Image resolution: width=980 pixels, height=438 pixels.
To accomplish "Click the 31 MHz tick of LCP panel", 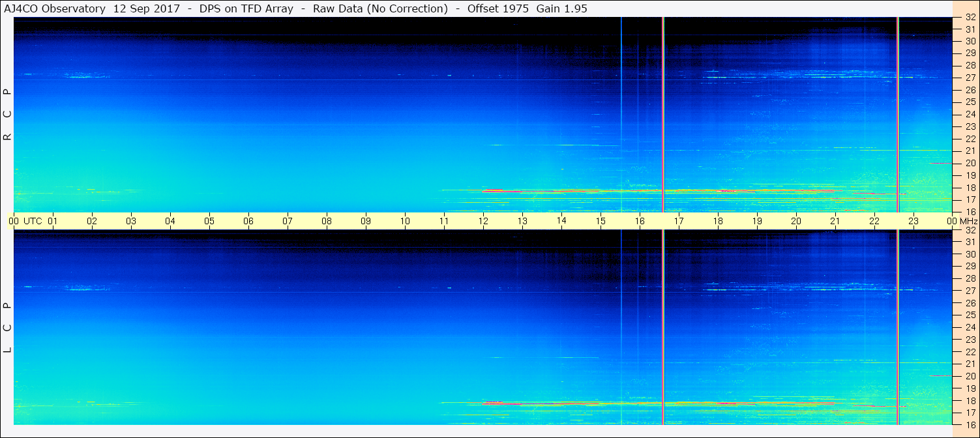I will pos(970,242).
